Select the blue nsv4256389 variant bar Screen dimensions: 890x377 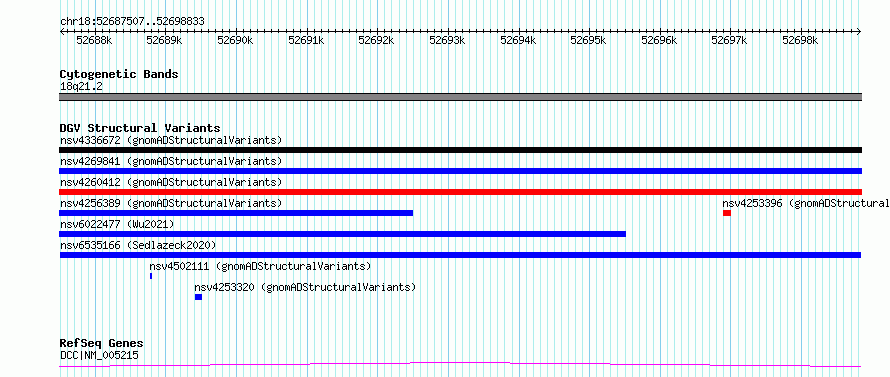click(x=236, y=213)
